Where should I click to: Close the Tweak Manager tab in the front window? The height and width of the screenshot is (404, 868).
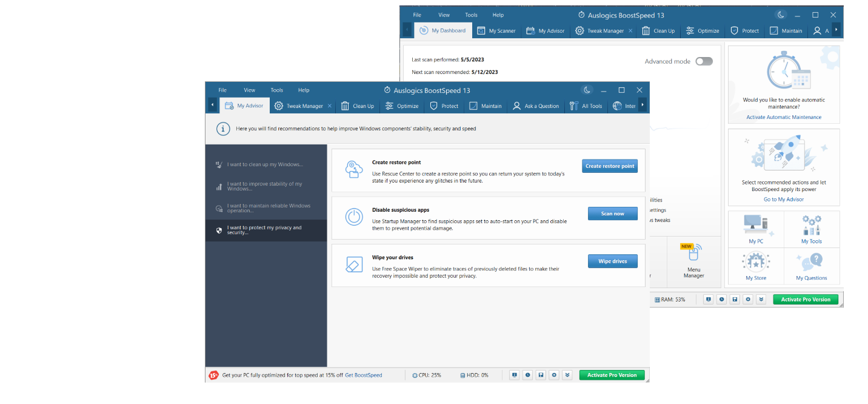tap(330, 106)
